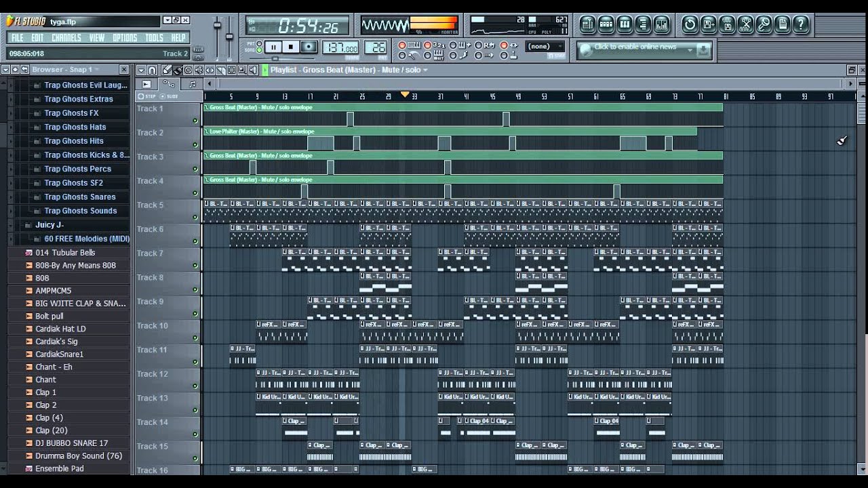
Task: Click the main pitch slider
Action: (229, 35)
